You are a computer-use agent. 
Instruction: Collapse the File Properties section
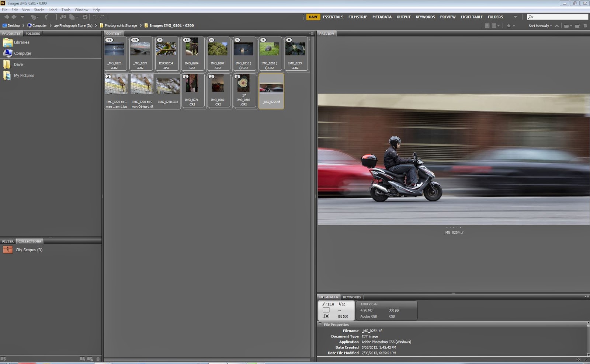pos(320,324)
